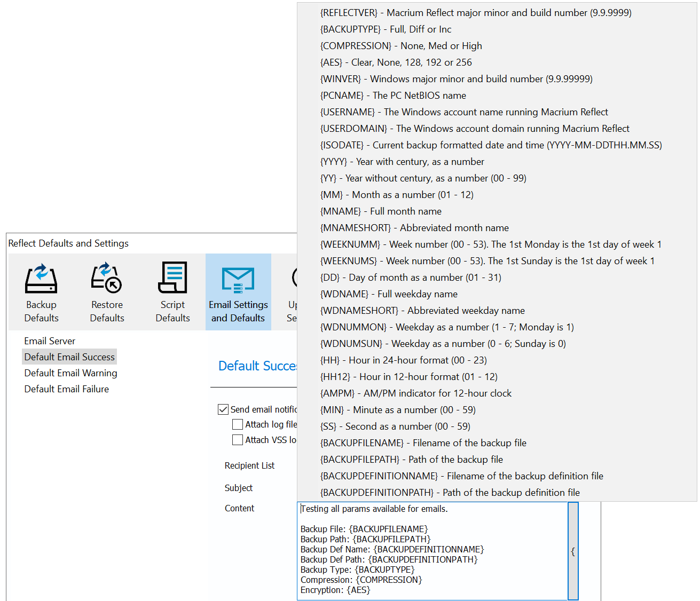700x601 pixels.
Task: Open the Default Email Failure page
Action: click(x=66, y=389)
